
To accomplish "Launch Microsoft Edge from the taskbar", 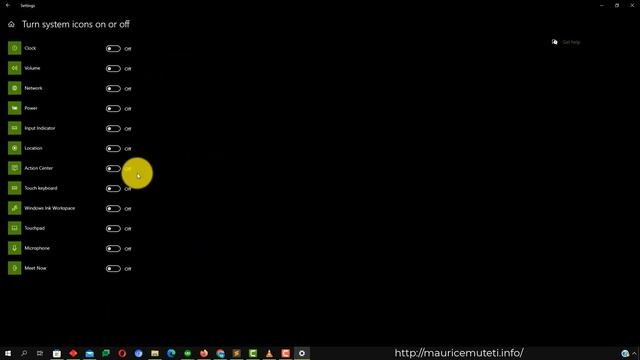I will point(171,353).
